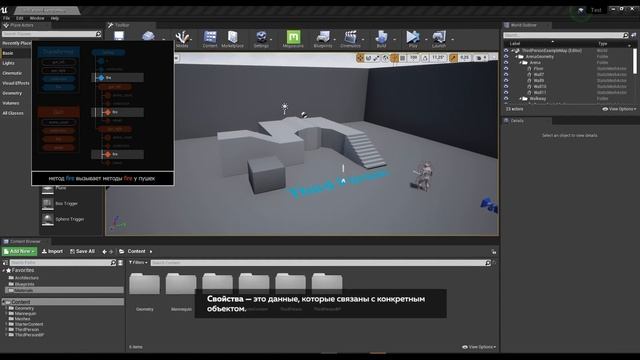Go forward in Content Browser history

pos(111,252)
